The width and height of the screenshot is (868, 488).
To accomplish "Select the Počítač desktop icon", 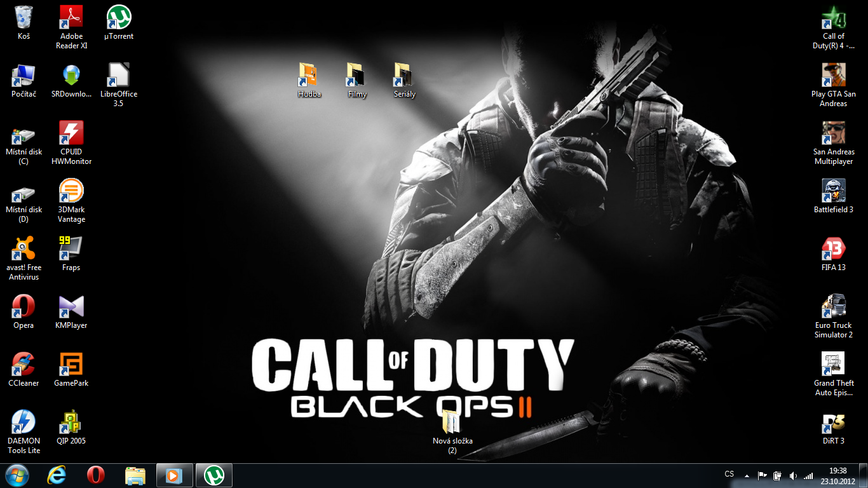I will (x=24, y=81).
